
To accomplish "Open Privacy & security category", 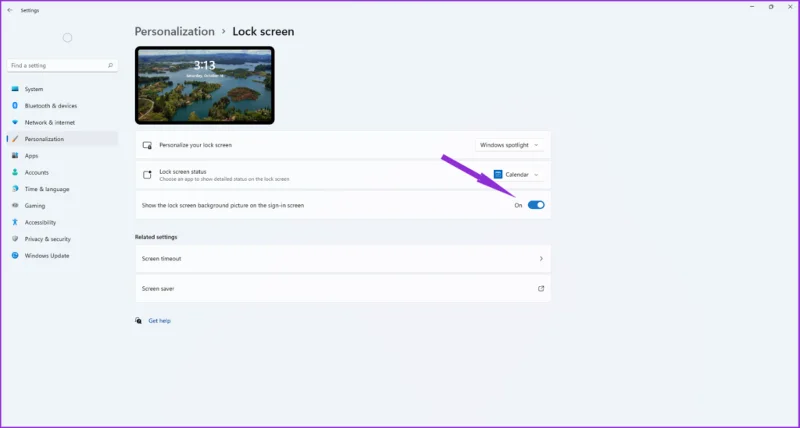I will 62,239.
